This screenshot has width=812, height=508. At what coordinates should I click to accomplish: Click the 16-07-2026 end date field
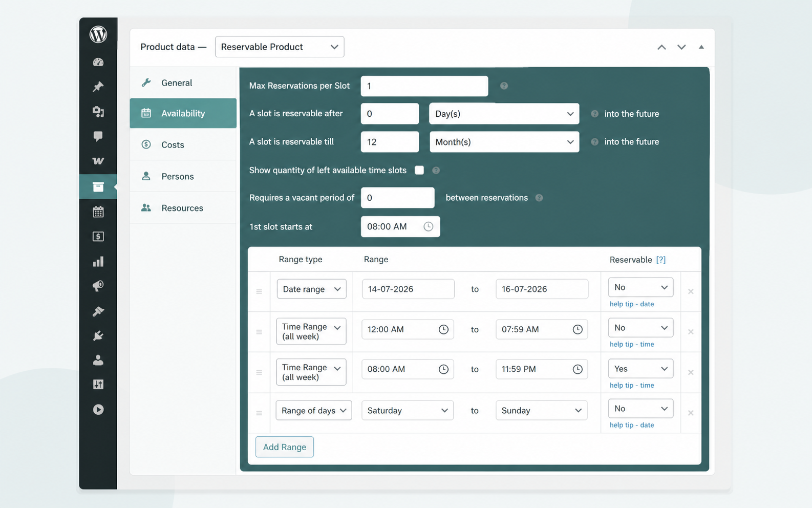pos(542,289)
